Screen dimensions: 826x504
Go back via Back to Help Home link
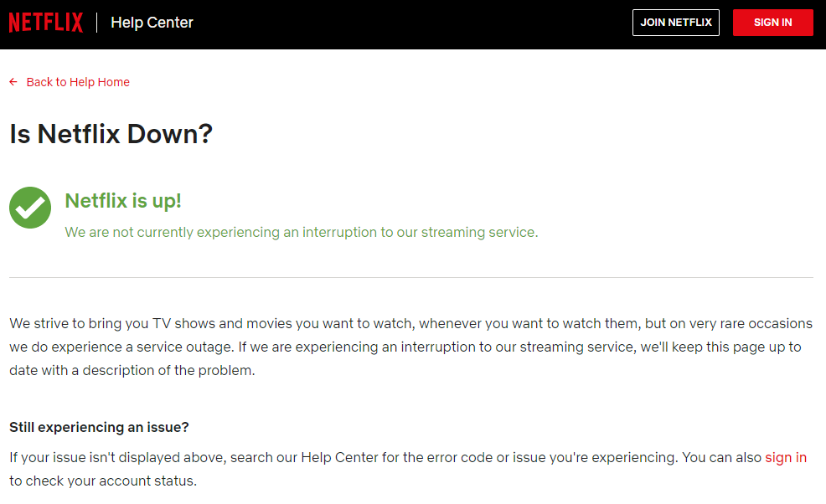point(78,82)
